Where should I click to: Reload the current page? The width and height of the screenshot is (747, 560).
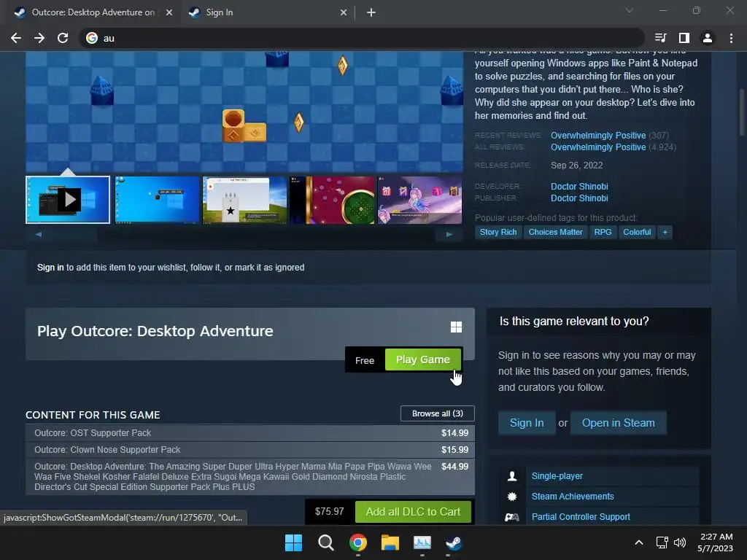pyautogui.click(x=63, y=38)
